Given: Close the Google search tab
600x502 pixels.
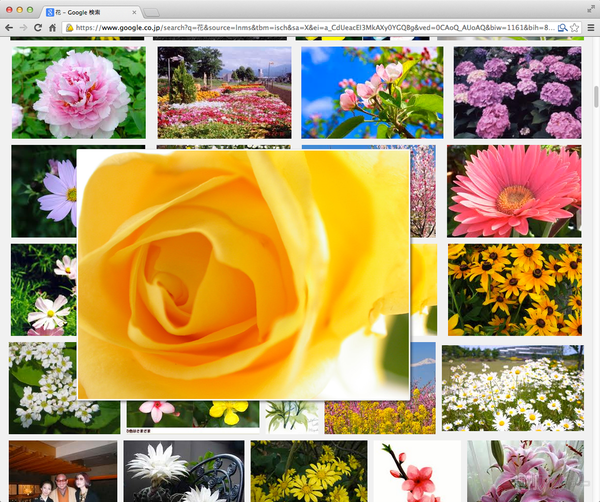Looking at the screenshot, I should click(x=134, y=12).
